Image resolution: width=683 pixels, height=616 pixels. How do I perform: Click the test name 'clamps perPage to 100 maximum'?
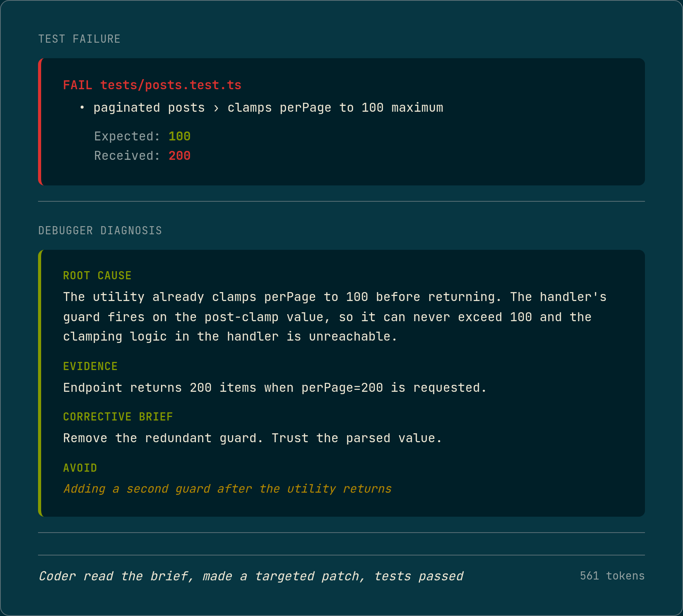pos(335,107)
